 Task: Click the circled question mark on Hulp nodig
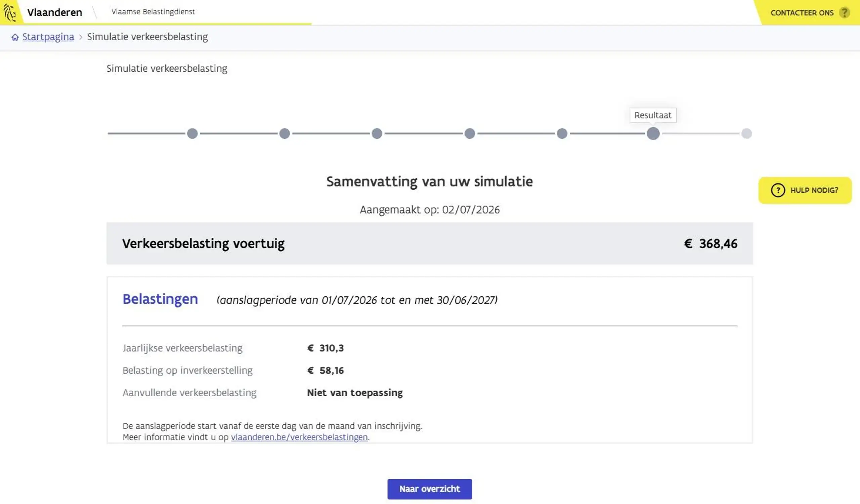coord(778,190)
